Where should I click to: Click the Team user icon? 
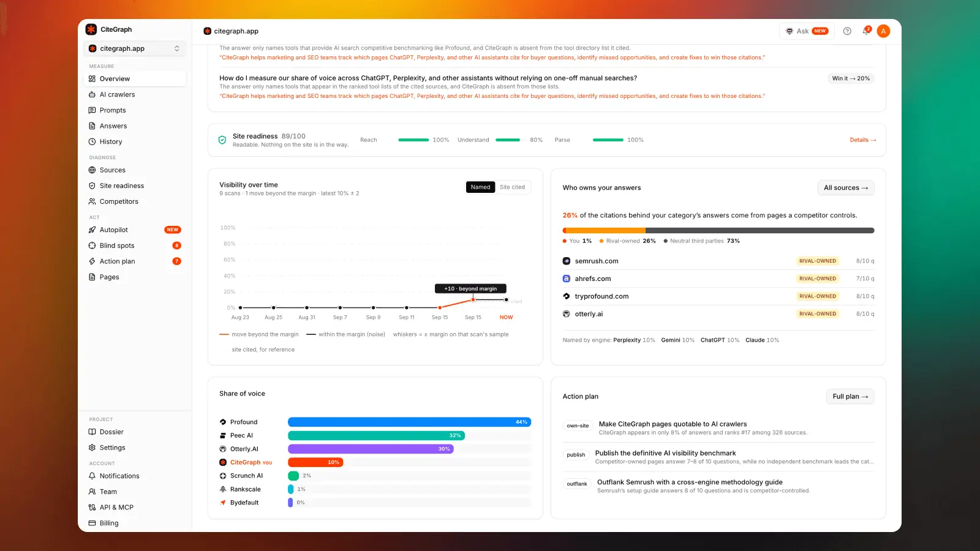pyautogui.click(x=92, y=492)
